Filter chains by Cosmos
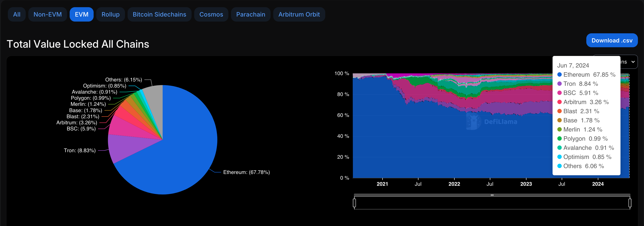The image size is (644, 226). pos(211,15)
